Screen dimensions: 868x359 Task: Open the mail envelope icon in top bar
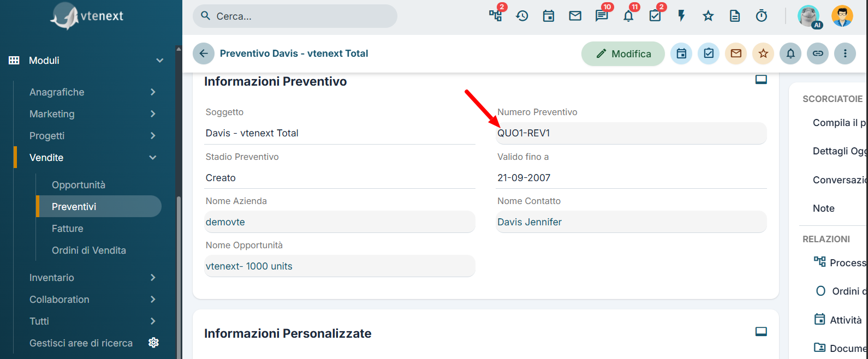point(575,16)
